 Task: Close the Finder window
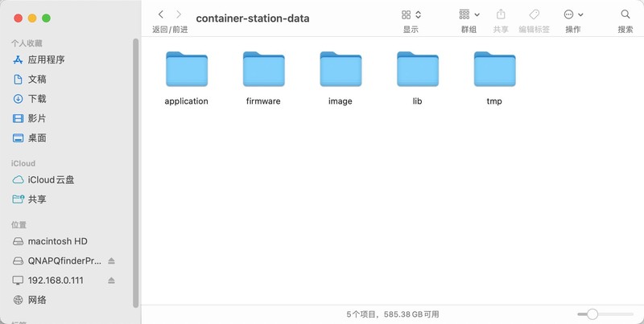[18, 18]
